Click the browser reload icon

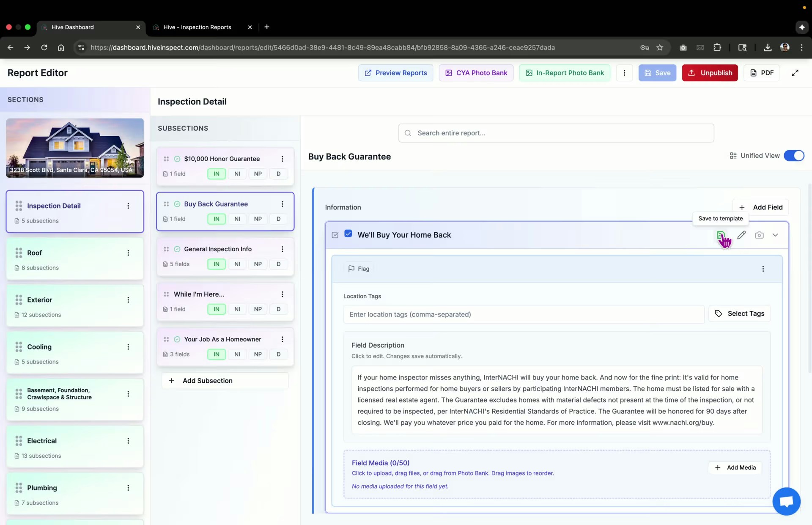pyautogui.click(x=44, y=47)
